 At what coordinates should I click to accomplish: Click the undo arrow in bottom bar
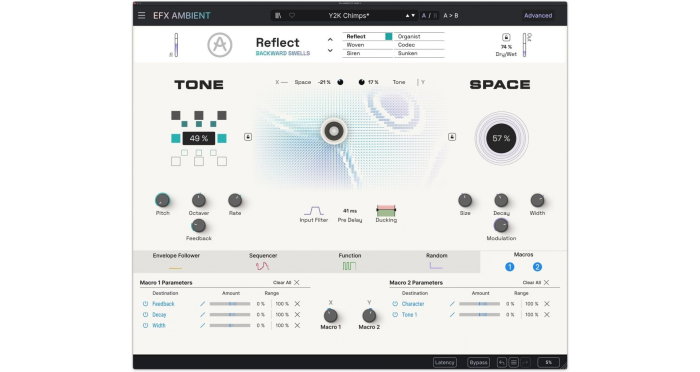point(502,362)
